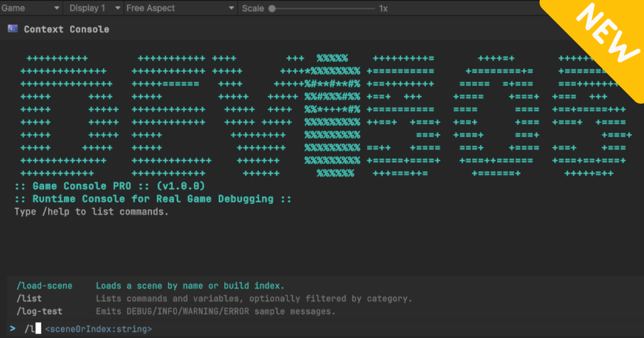
Task: Click the <sceneOrIndex:string> parameter hint
Action: click(x=98, y=329)
